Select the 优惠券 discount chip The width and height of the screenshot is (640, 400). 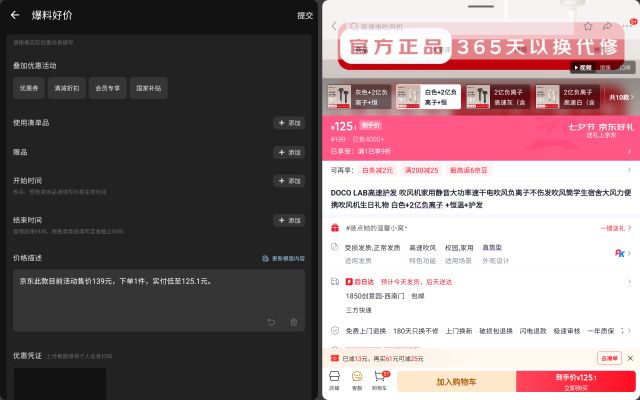(x=29, y=88)
